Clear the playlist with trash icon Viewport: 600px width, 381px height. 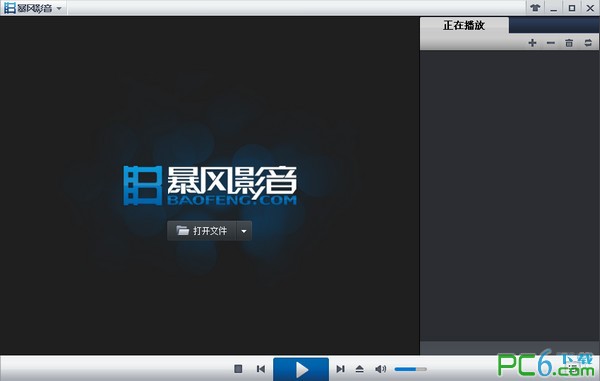pos(569,42)
